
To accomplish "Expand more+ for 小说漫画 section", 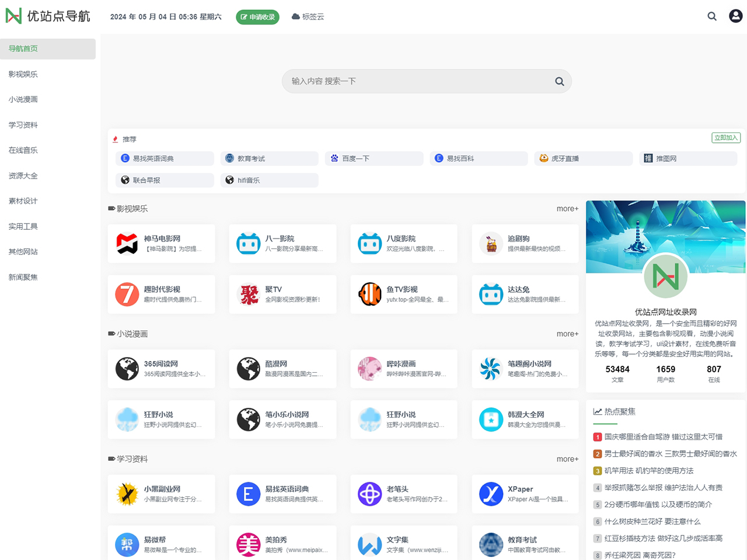I will point(567,334).
